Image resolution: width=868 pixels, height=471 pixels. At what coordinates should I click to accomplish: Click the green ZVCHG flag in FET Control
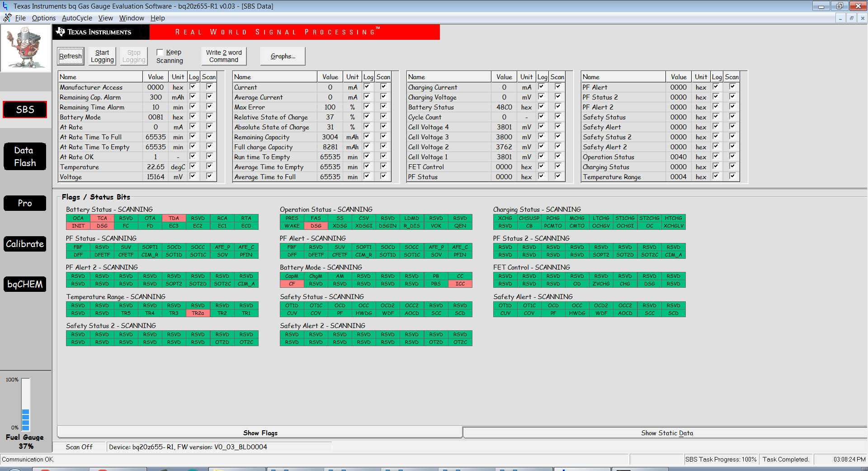click(x=601, y=284)
